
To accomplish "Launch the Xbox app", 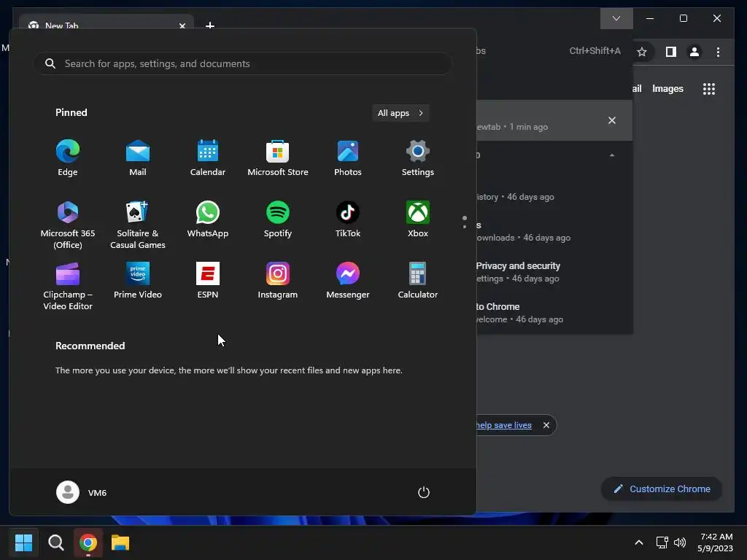I will click(x=418, y=219).
